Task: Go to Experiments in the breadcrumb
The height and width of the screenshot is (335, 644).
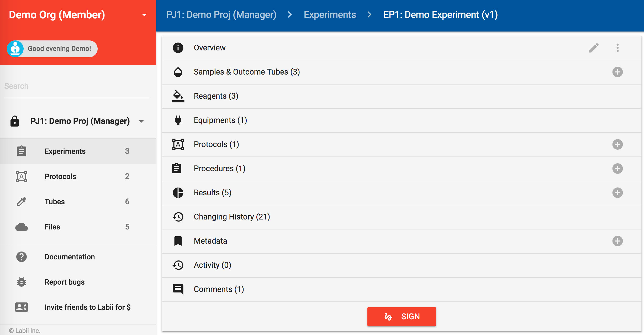Action: (x=330, y=15)
